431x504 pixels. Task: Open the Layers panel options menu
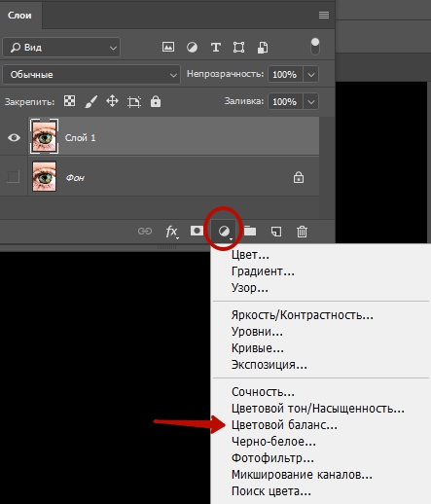[324, 15]
